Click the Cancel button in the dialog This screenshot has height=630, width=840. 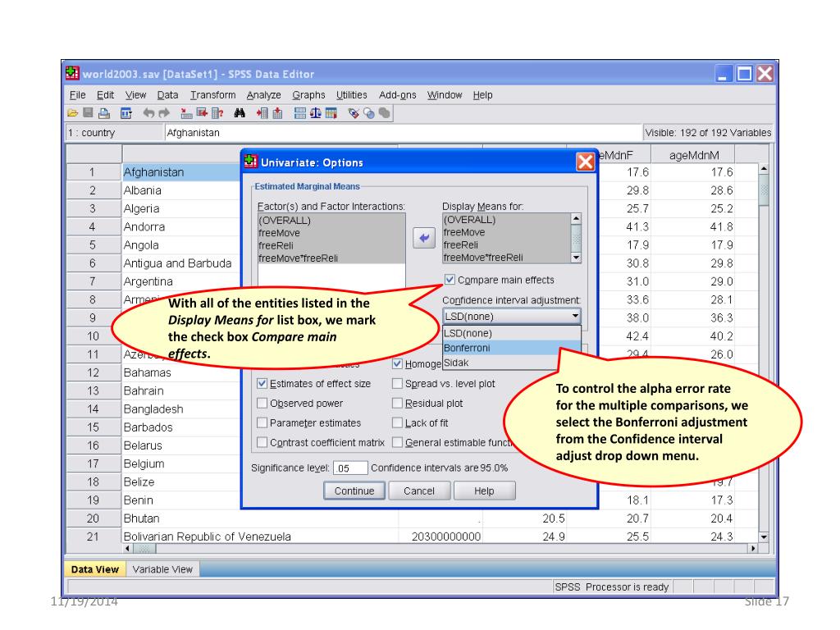(x=419, y=491)
